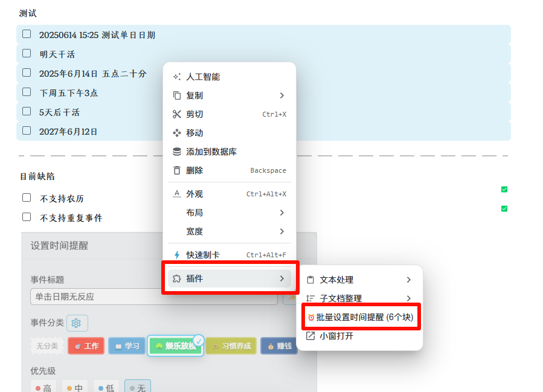Click the AI sparkle icon in context menu

[177, 77]
